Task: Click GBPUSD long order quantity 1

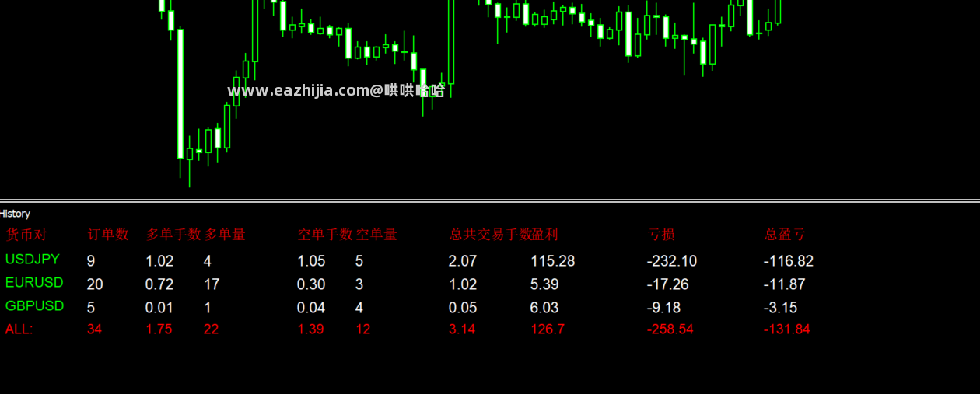Action: (208, 308)
